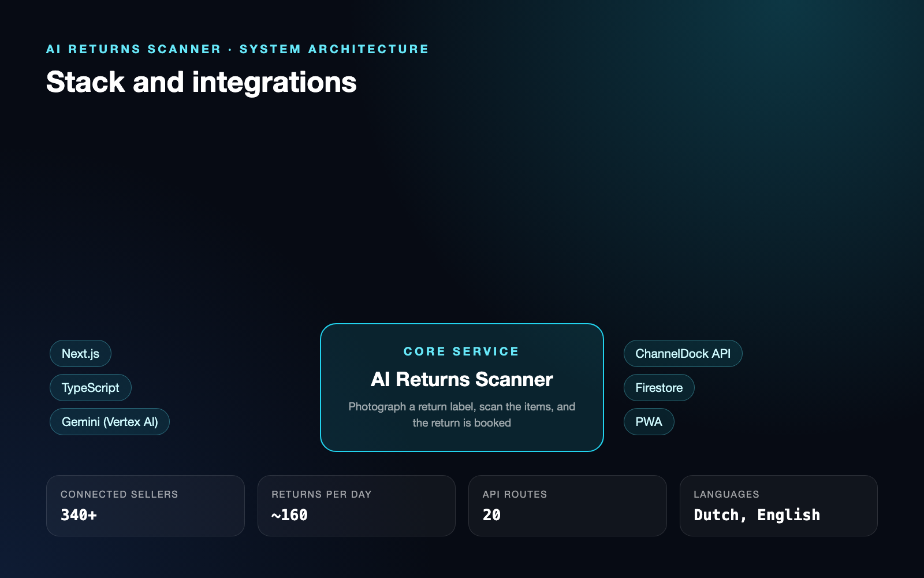
Task: Click the ChannelDock API tag
Action: pyautogui.click(x=683, y=354)
